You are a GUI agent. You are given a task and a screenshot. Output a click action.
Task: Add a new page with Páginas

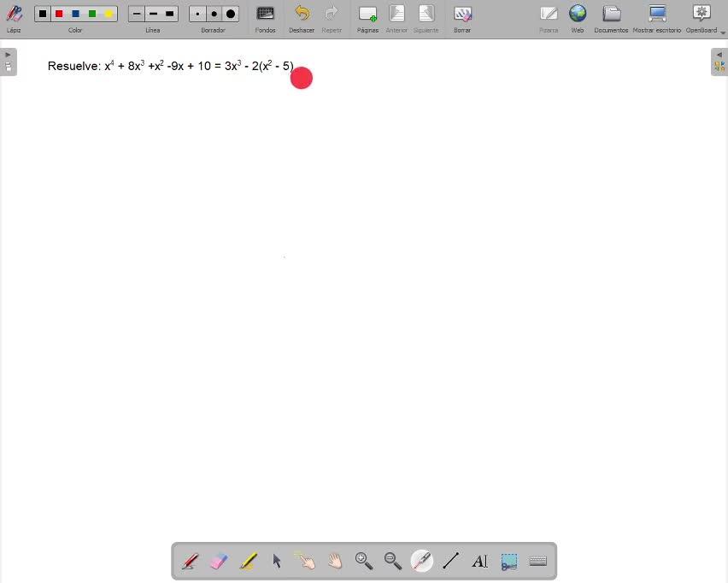pos(367,14)
